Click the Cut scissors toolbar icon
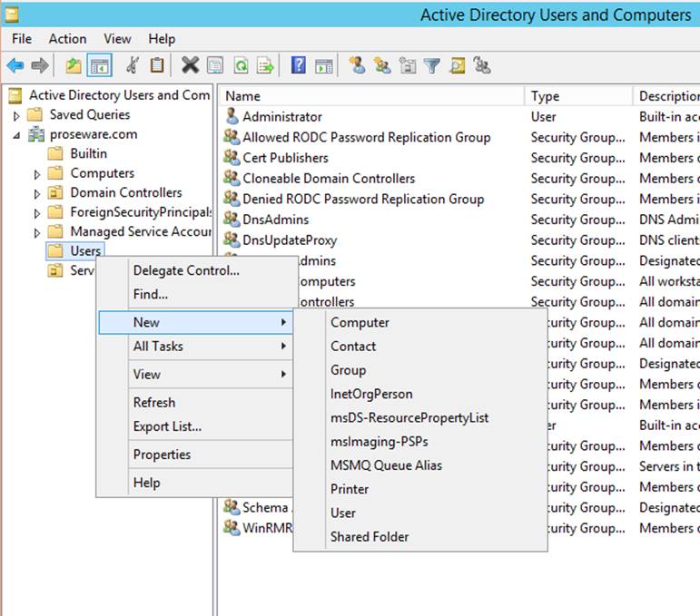This screenshot has height=616, width=700. coord(133,65)
